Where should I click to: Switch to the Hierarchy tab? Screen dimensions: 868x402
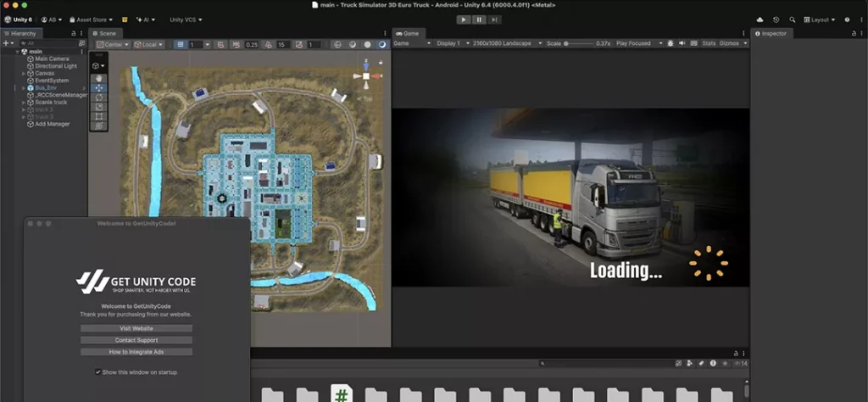coord(20,33)
